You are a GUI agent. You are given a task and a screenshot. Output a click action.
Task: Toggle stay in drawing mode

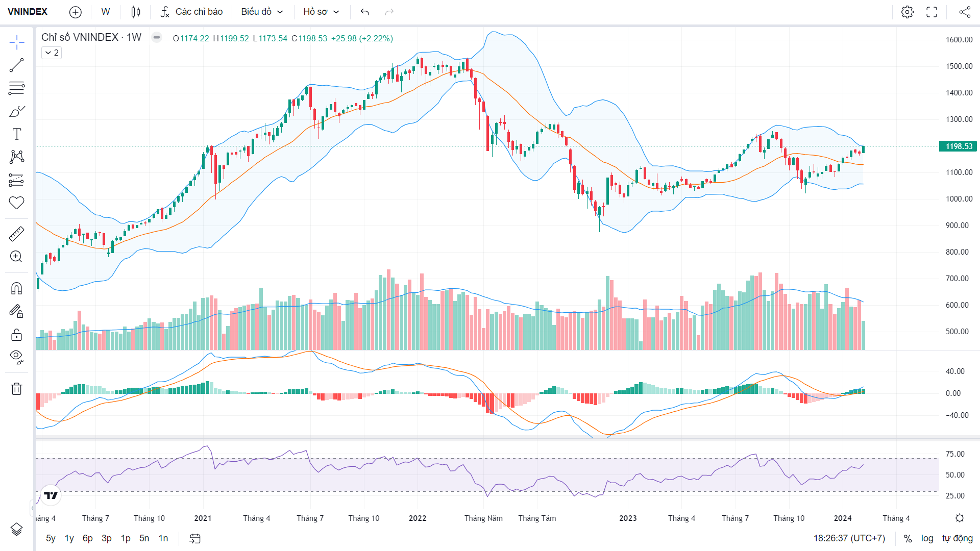(x=17, y=311)
